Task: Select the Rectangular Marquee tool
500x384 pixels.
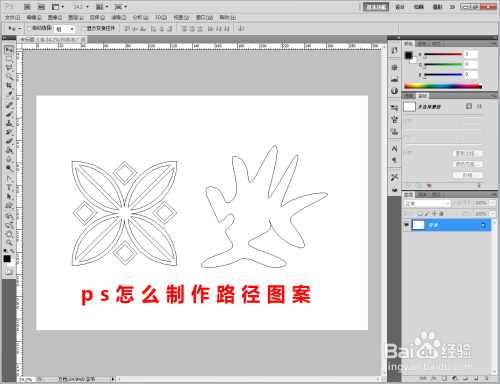Action: click(9, 59)
